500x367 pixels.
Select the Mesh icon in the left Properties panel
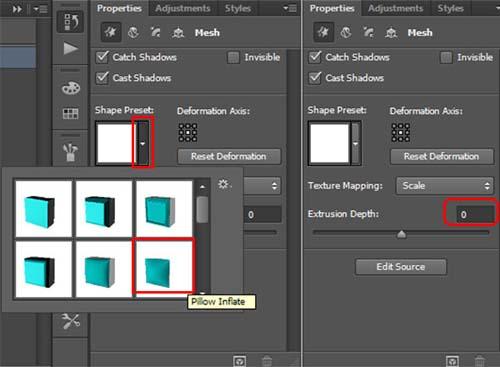pos(111,33)
